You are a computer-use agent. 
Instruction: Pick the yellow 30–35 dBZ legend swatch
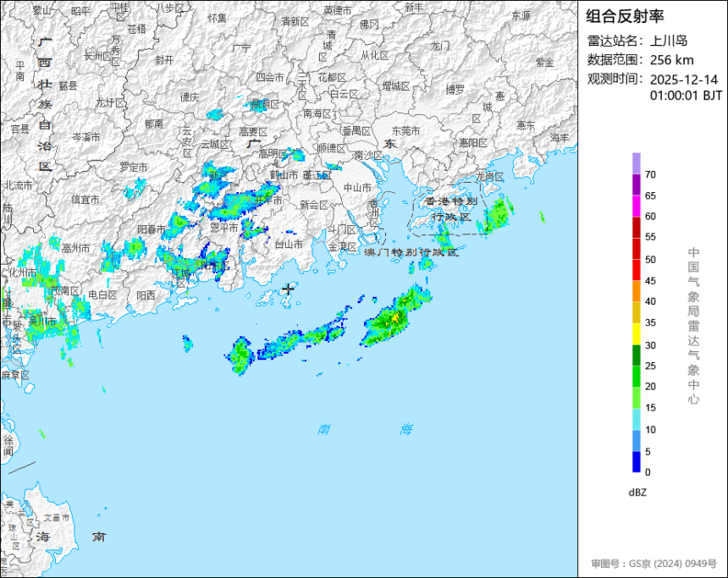pyautogui.click(x=636, y=333)
